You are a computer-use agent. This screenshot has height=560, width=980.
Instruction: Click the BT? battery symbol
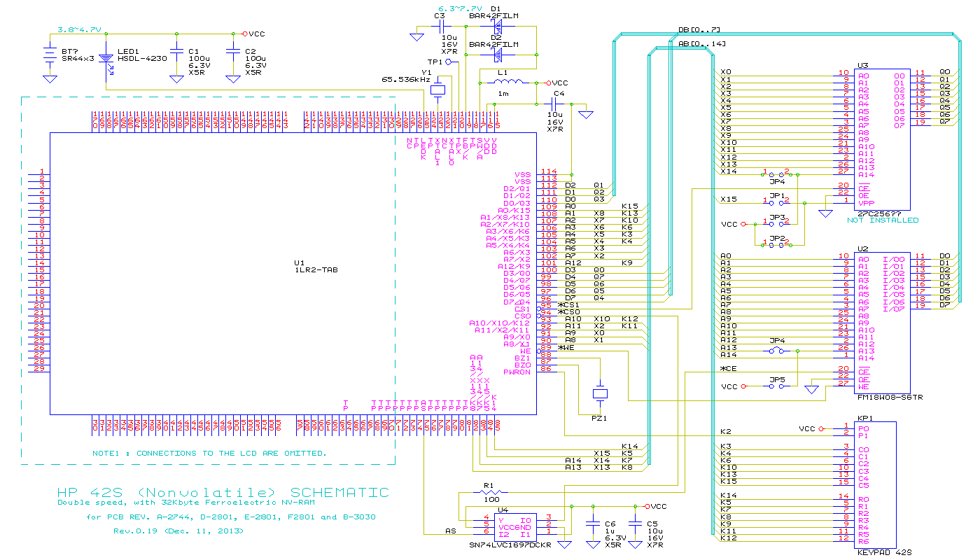click(x=50, y=55)
